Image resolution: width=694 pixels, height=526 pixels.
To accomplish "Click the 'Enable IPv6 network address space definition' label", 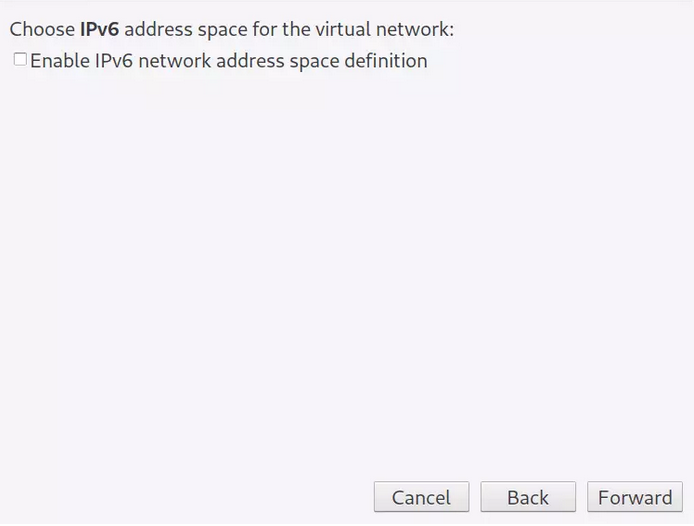I will [x=228, y=61].
